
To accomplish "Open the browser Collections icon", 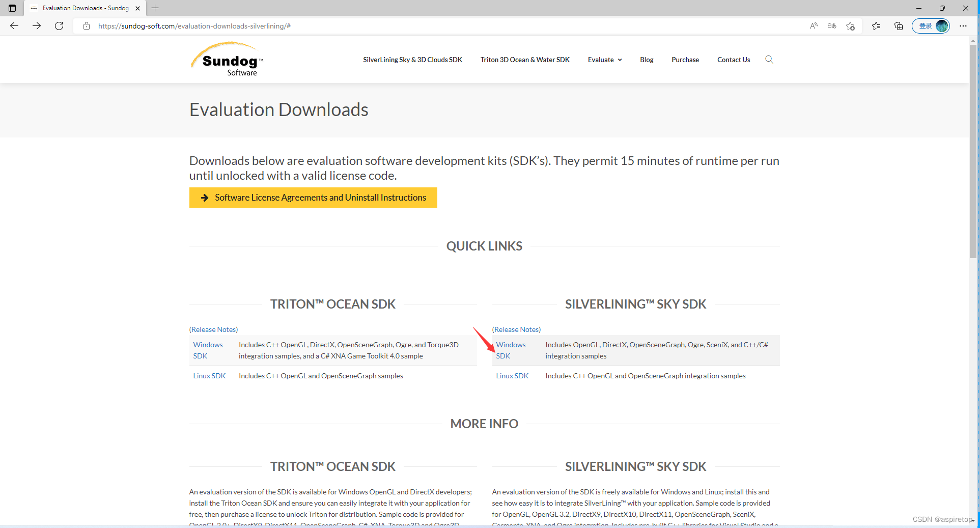I will (899, 26).
